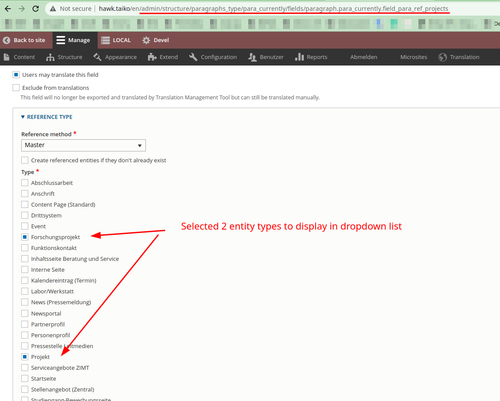Click the browser address bar URL
This screenshot has width=500, height=401.
273,9
